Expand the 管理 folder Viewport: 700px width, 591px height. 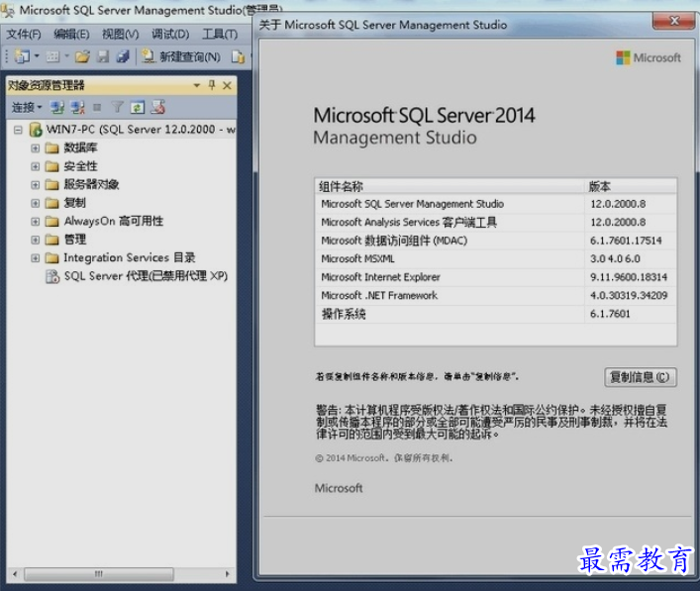point(36,240)
